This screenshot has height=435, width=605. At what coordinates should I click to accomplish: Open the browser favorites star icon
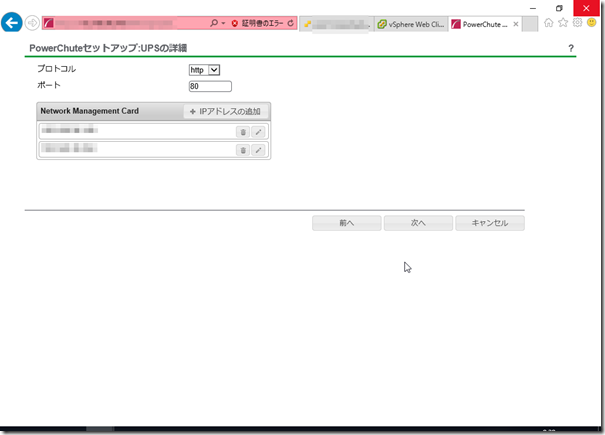click(562, 22)
